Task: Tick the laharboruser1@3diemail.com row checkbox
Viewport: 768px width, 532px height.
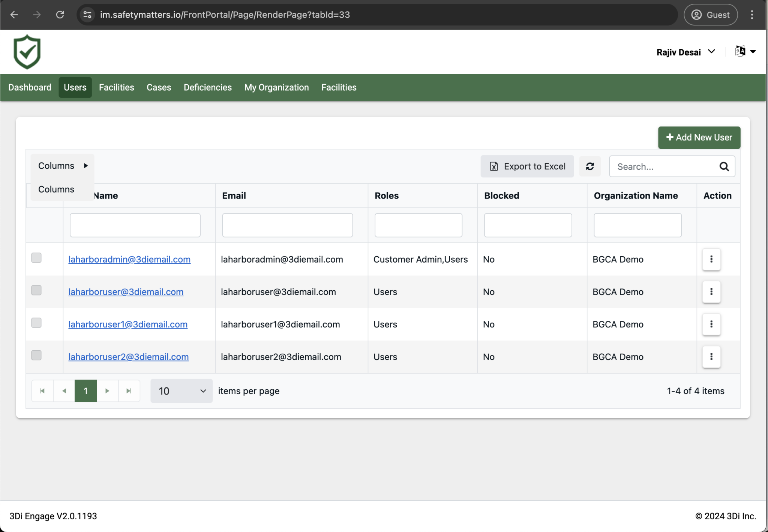Action: pos(36,323)
